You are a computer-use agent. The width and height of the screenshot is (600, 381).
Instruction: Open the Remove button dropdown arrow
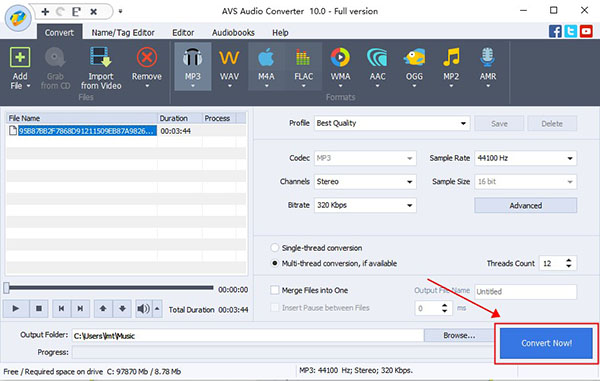pos(147,86)
